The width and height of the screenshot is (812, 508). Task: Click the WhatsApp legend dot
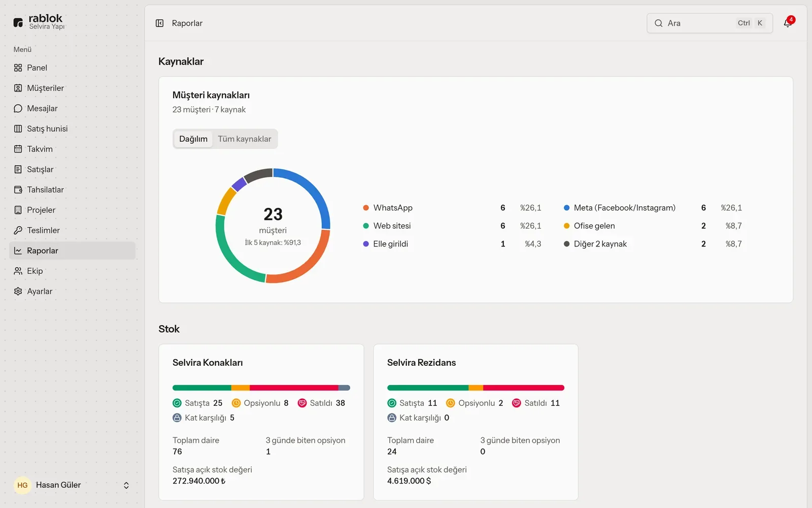pos(366,208)
